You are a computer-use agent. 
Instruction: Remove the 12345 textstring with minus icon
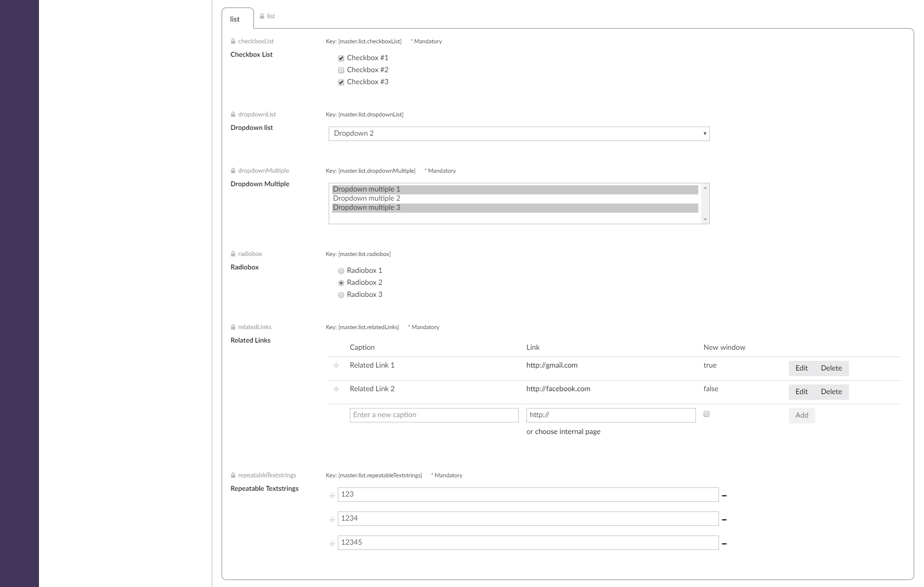tap(724, 544)
